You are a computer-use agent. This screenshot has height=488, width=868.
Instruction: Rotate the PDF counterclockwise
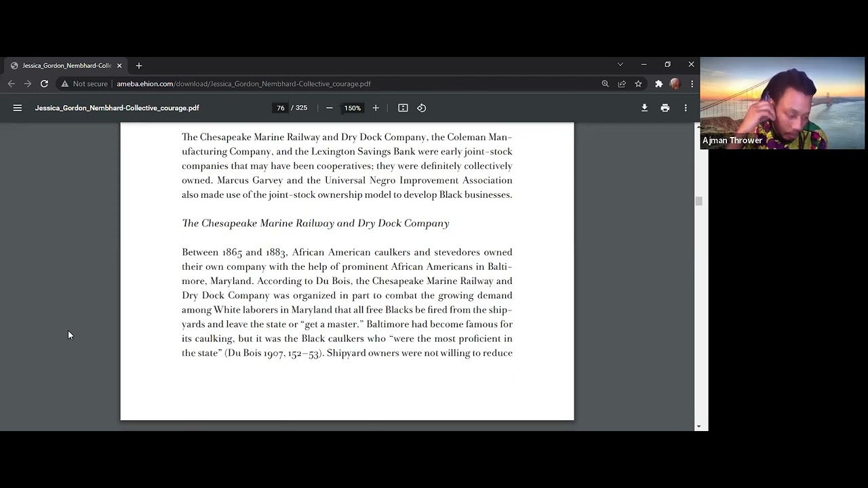click(421, 108)
